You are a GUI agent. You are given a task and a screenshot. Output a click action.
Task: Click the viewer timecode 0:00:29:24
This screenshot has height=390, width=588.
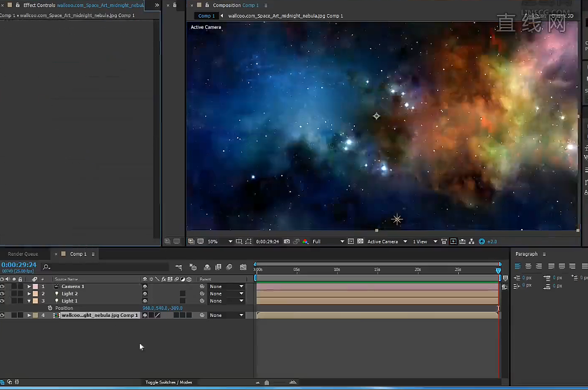point(267,242)
